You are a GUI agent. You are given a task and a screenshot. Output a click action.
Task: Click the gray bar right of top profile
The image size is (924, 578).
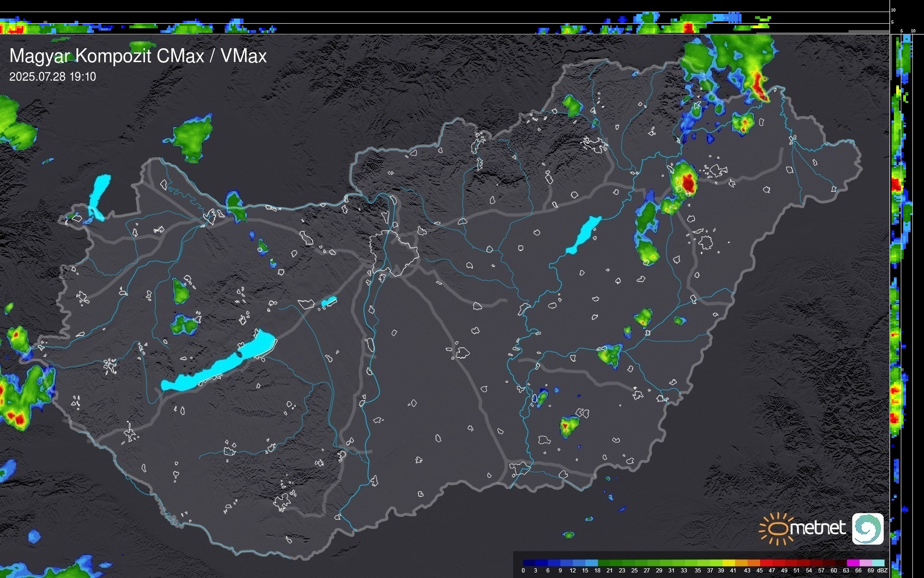[x=868, y=32]
